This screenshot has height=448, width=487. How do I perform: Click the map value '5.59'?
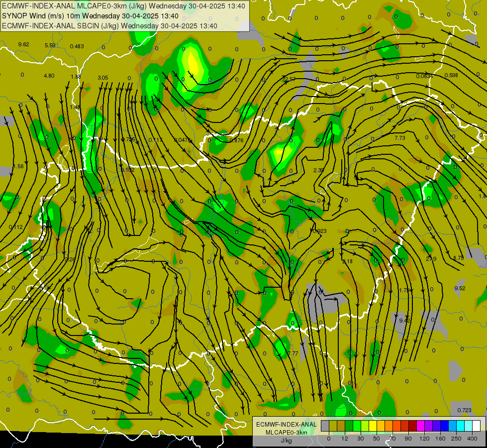50,45
